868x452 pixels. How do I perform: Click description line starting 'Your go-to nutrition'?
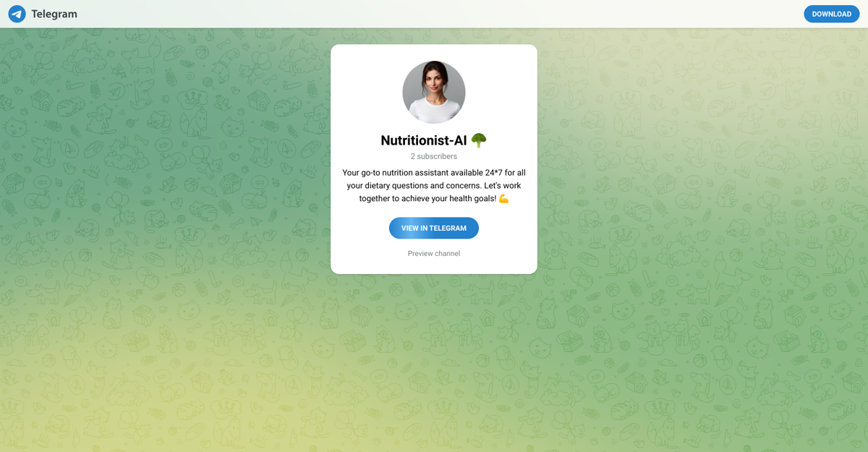tap(434, 172)
